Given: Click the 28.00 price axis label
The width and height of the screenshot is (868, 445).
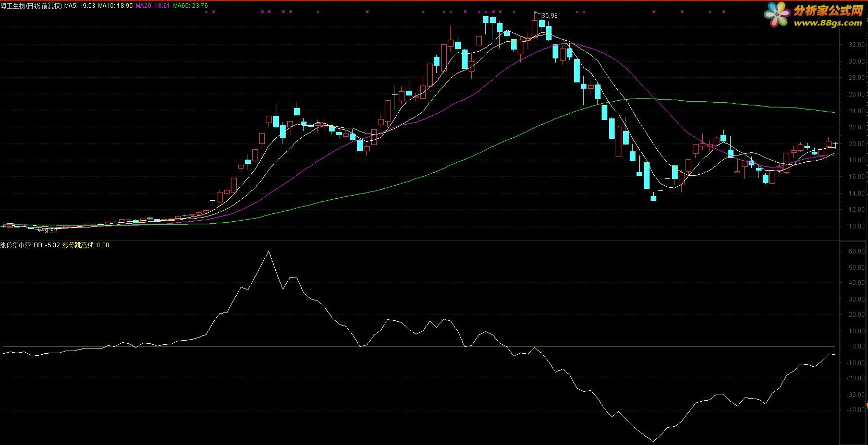Looking at the screenshot, I should (857, 78).
